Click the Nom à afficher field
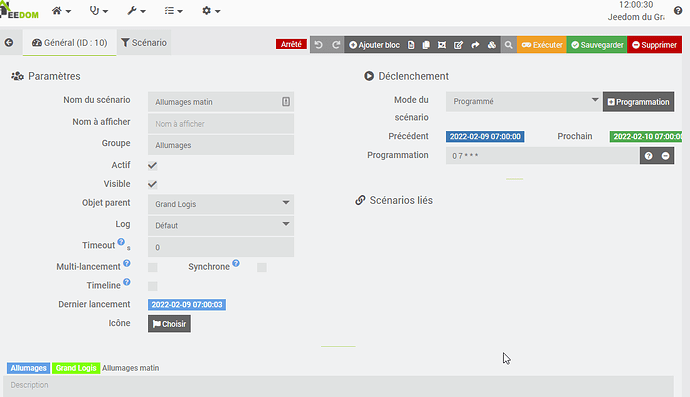This screenshot has width=690, height=397. [x=221, y=124]
